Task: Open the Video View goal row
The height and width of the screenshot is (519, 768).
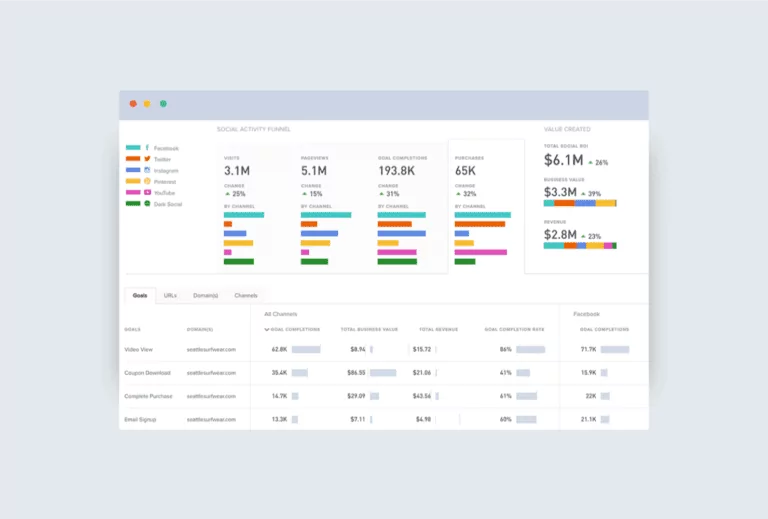Action: click(x=138, y=350)
